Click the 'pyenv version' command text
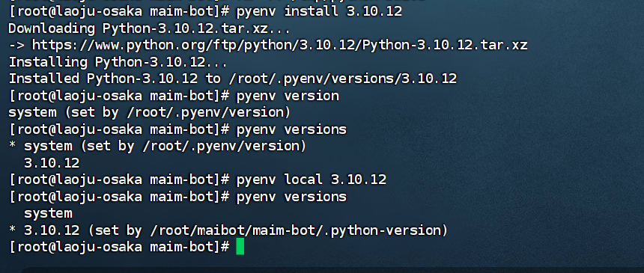644x273 pixels. (288, 96)
